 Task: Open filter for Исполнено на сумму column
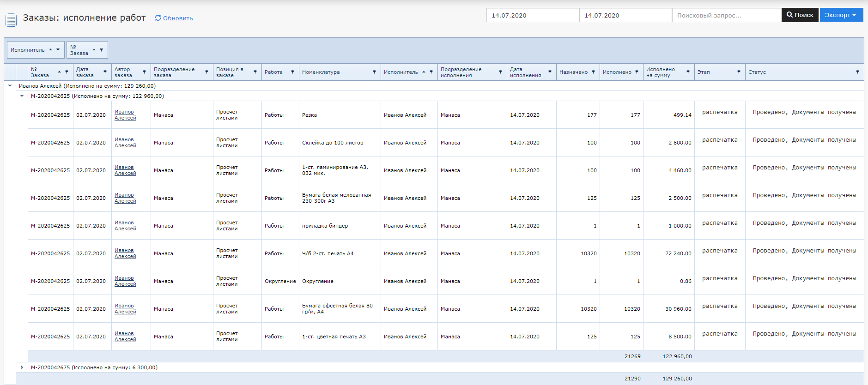pyautogui.click(x=688, y=72)
